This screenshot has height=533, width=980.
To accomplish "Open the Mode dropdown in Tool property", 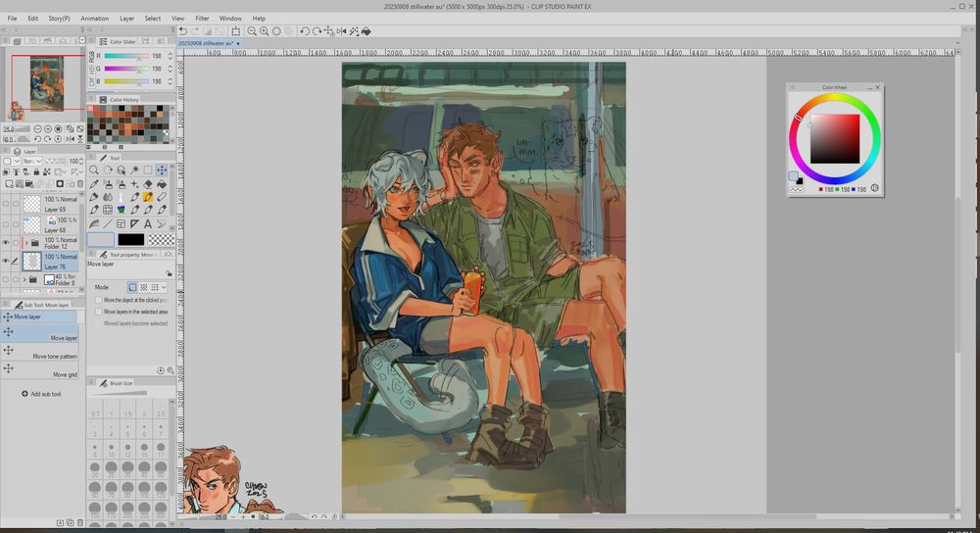I will coord(163,287).
